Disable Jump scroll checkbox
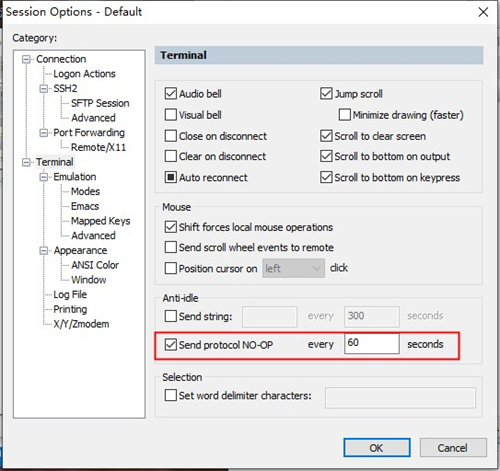This screenshot has width=500, height=471. click(x=326, y=94)
